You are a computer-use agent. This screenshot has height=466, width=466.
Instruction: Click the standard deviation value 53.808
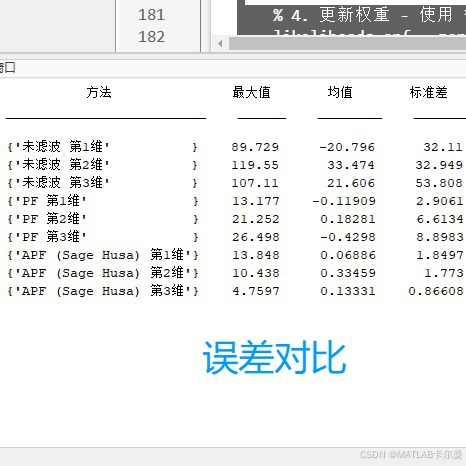[x=439, y=183]
